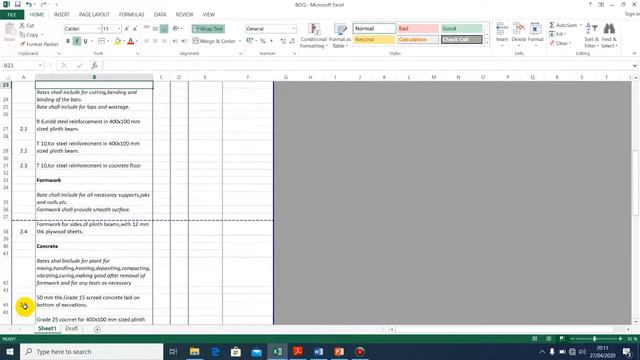Toggle italic formatting
This screenshot has height=360, width=640.
click(76, 41)
